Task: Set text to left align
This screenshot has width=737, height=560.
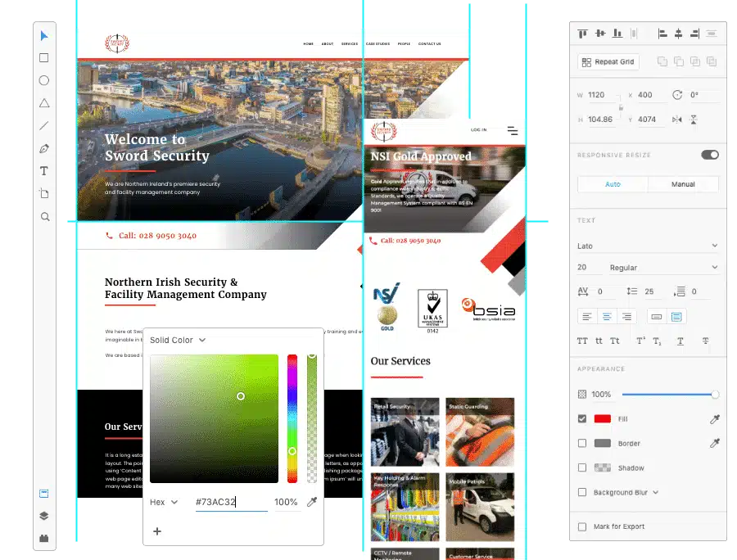Action: tap(587, 317)
